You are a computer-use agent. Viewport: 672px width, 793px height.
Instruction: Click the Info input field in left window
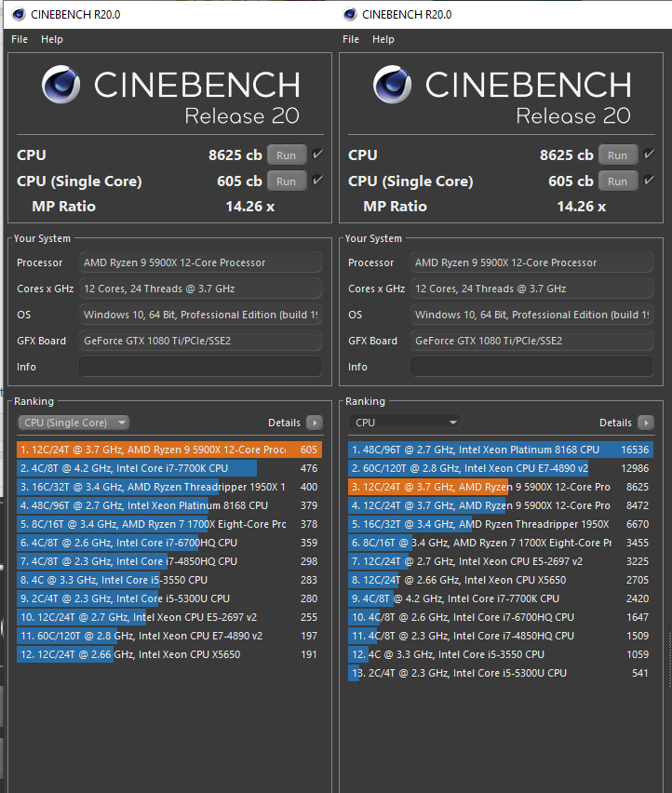[200, 367]
